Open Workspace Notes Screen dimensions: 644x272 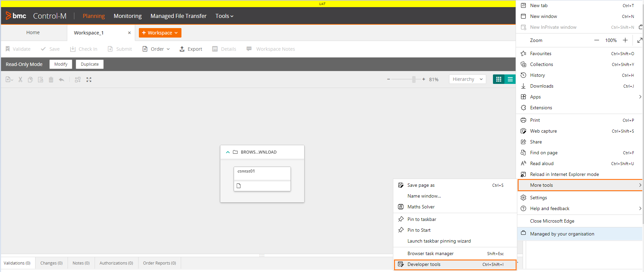[x=271, y=49]
